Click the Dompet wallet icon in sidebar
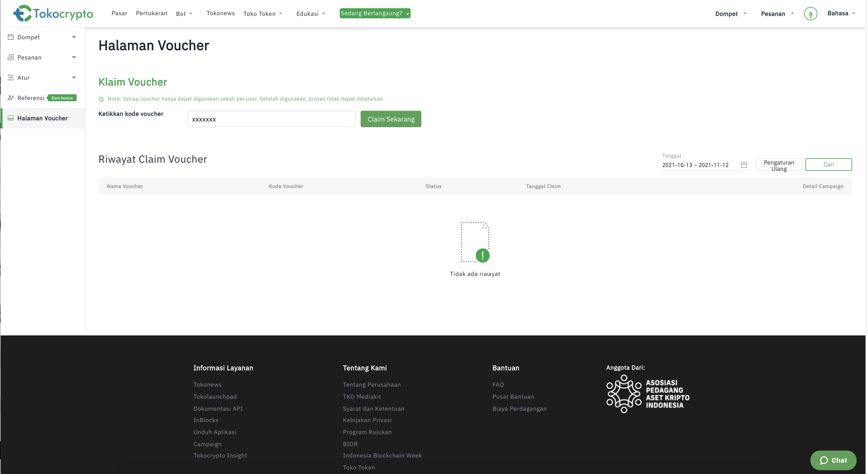Screen dimensions: 868x474 pyautogui.click(x=11, y=37)
